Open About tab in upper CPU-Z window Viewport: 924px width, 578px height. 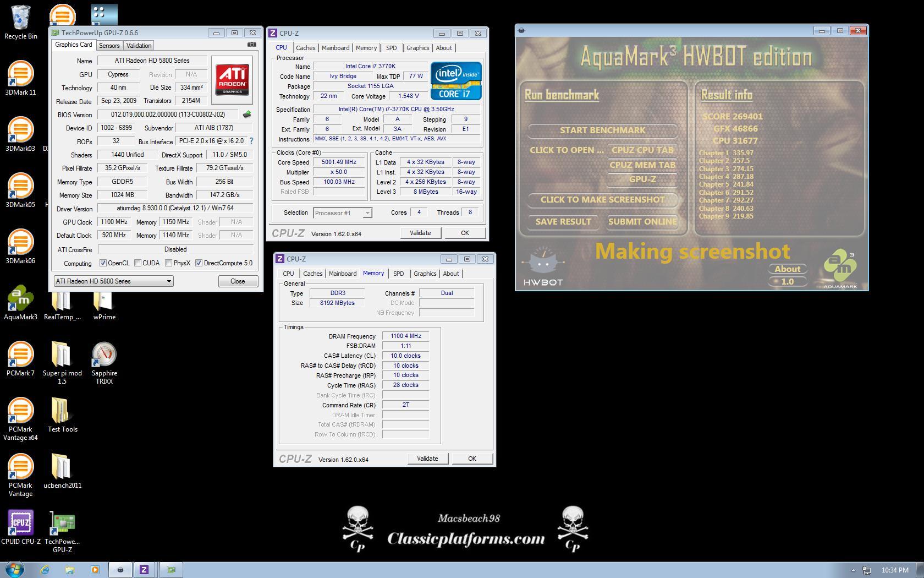click(x=444, y=48)
